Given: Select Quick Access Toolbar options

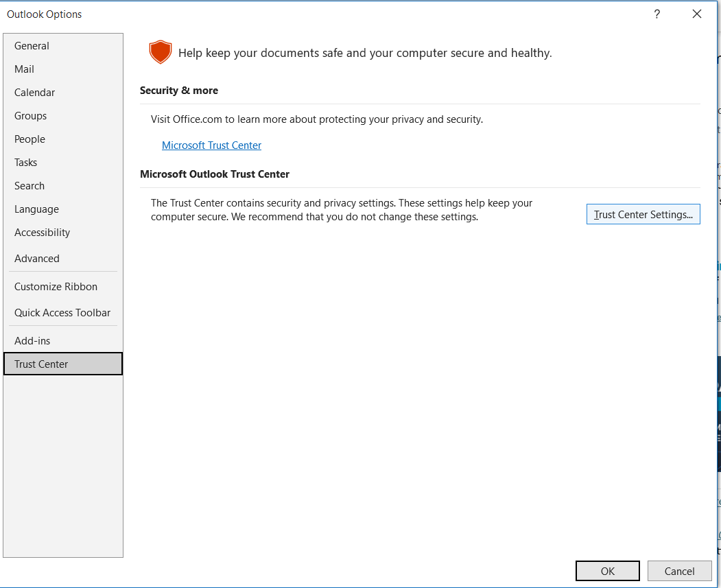Looking at the screenshot, I should (63, 313).
